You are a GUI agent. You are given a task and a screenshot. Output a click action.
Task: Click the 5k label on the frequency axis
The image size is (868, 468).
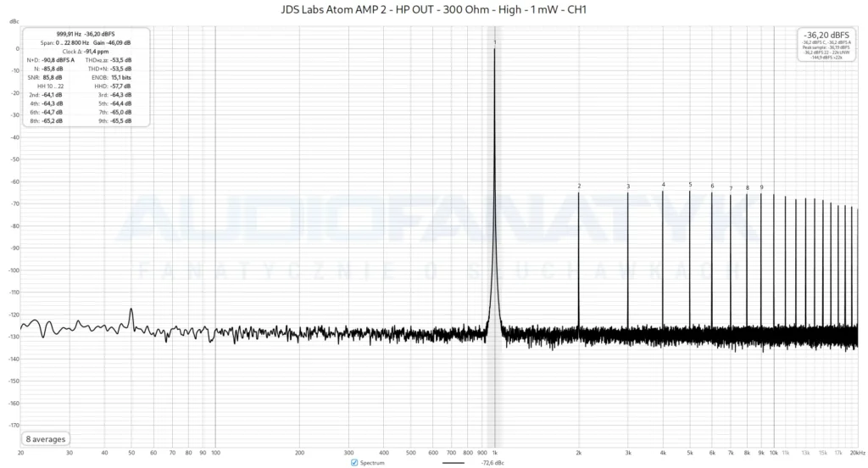(x=690, y=453)
